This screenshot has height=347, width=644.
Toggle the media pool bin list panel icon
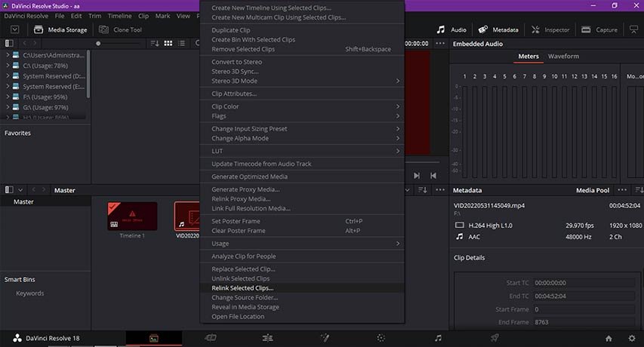(x=9, y=190)
